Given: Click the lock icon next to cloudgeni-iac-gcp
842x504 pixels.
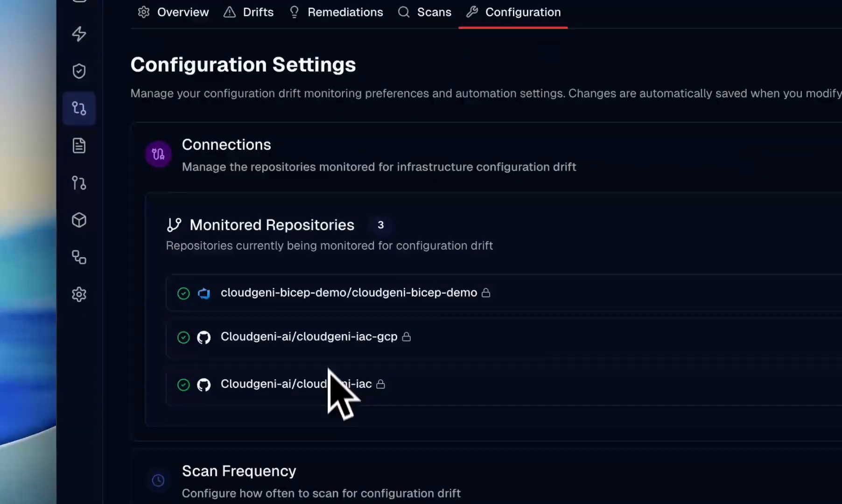Looking at the screenshot, I should pyautogui.click(x=407, y=336).
